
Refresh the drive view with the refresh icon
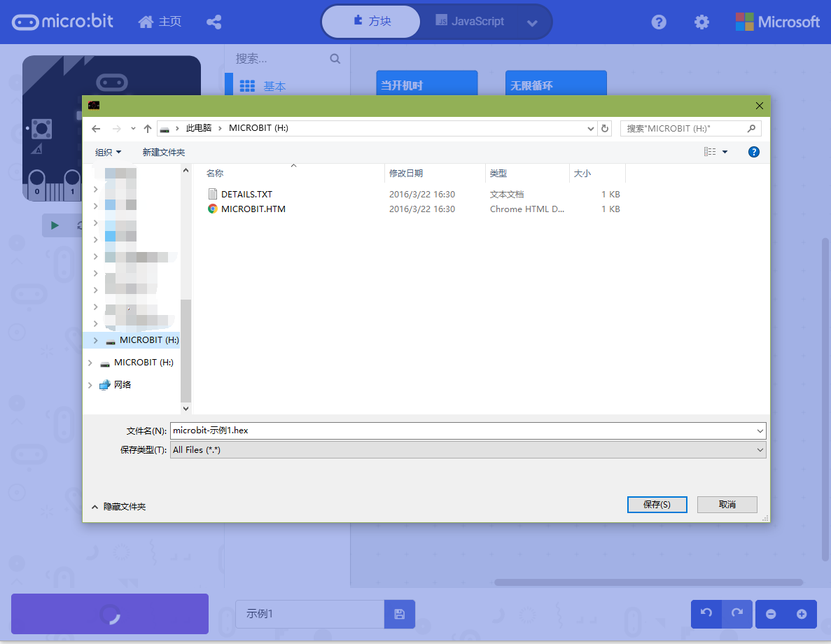[605, 128]
